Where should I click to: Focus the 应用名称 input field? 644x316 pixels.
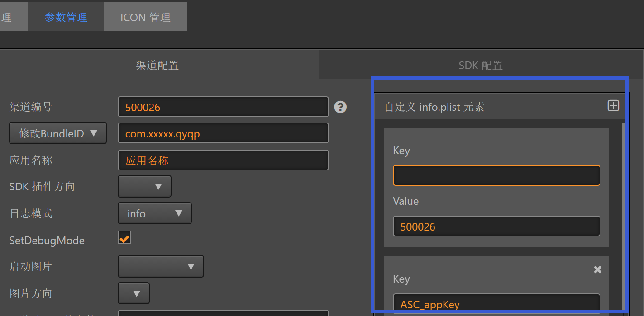[x=223, y=160]
